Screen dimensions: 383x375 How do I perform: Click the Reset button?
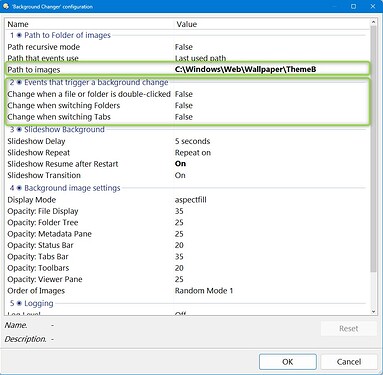(x=349, y=329)
